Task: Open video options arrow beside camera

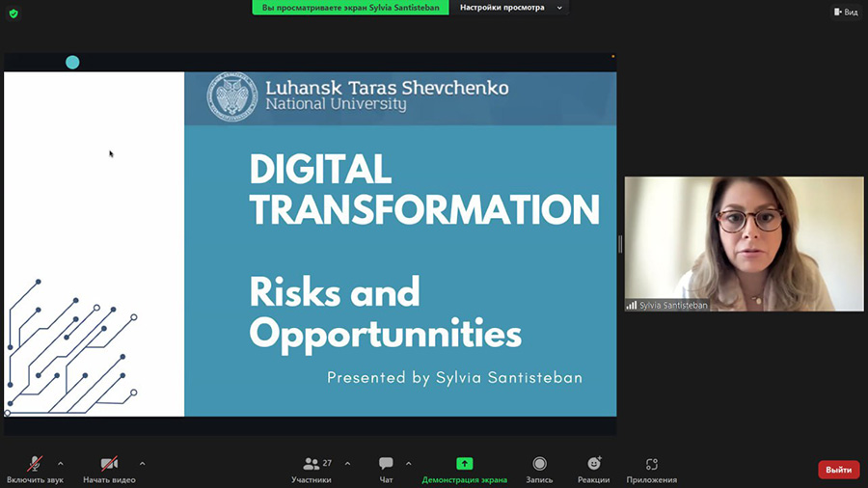Action: point(143,464)
